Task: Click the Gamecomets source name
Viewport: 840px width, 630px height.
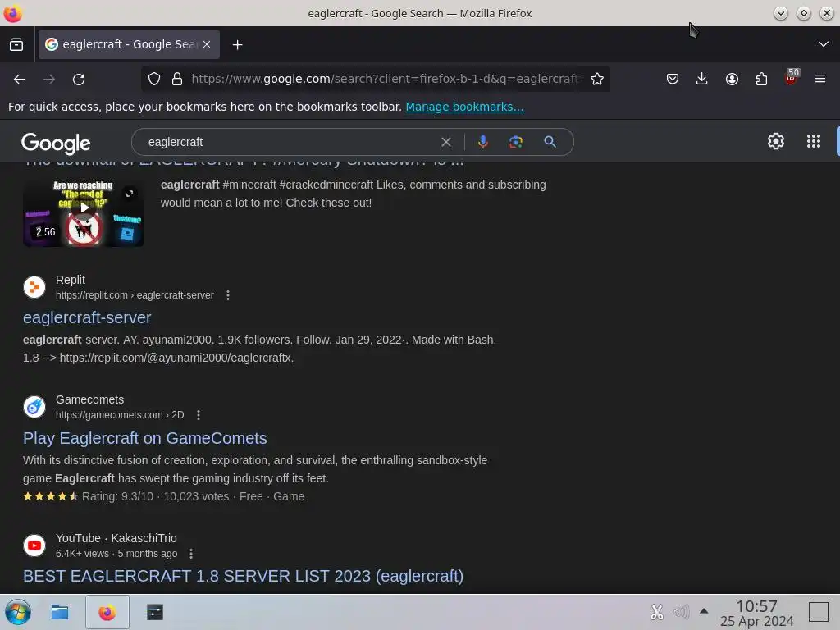Action: click(89, 399)
